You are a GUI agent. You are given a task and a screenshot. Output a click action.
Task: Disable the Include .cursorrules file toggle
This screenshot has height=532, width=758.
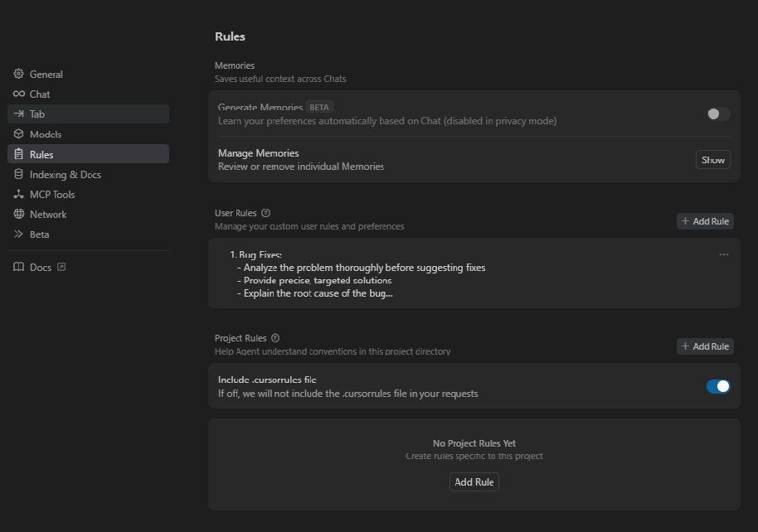tap(718, 386)
